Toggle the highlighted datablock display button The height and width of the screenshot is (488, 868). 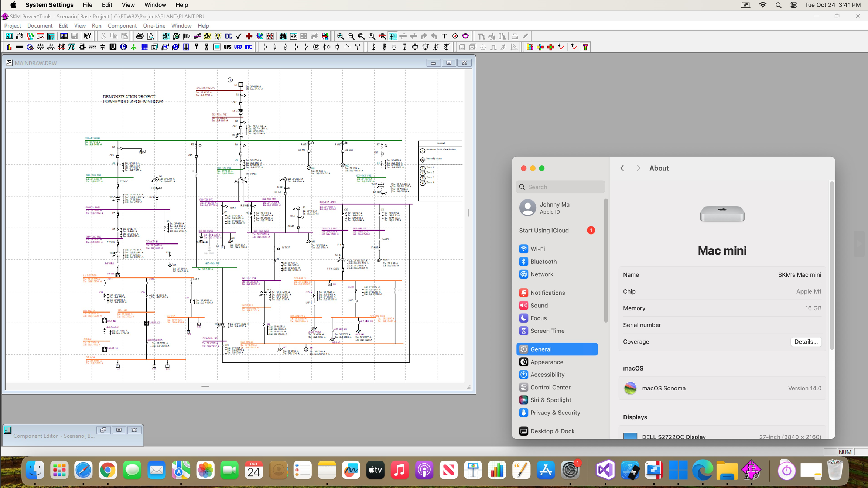tap(393, 36)
